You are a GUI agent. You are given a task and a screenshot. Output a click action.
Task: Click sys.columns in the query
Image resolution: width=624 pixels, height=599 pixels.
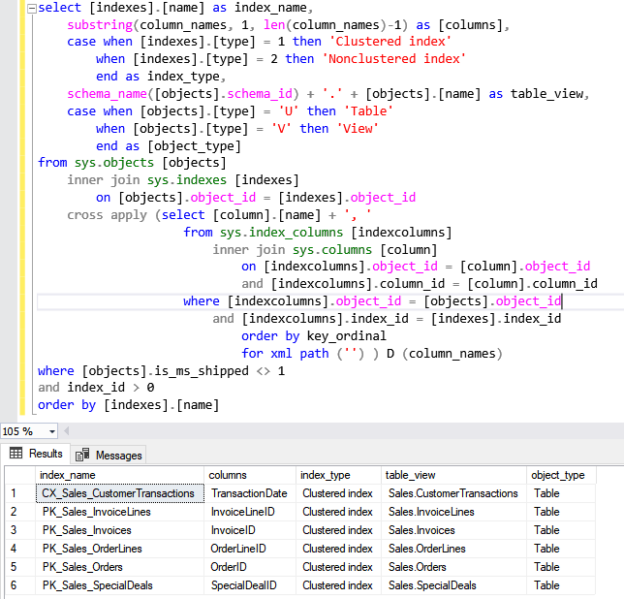332,250
